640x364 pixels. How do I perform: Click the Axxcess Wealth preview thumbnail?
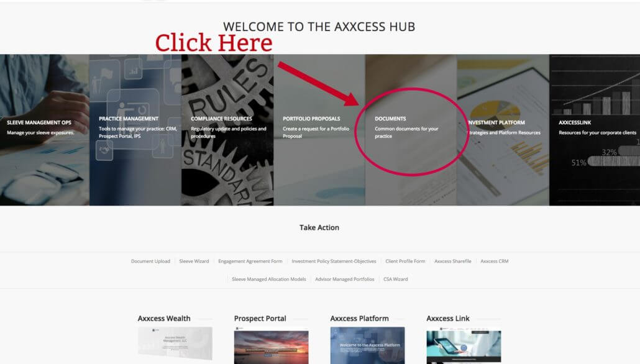tap(175, 343)
